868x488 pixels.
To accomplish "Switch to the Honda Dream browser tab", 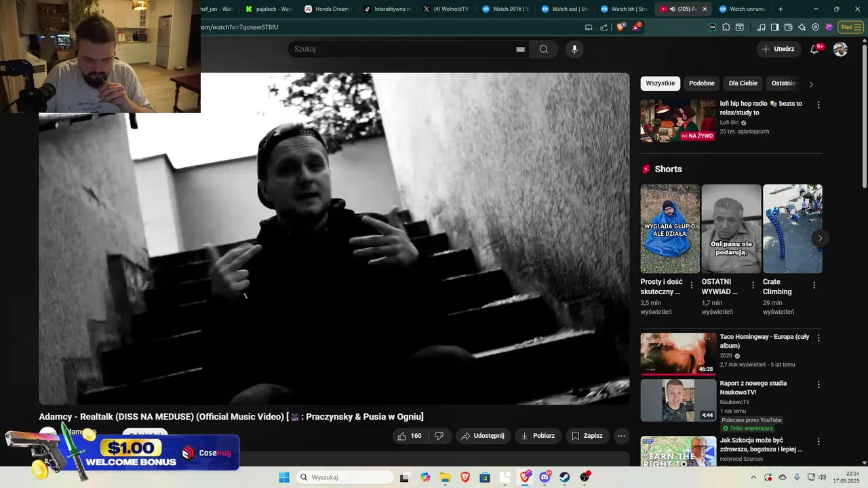I will 328,9.
